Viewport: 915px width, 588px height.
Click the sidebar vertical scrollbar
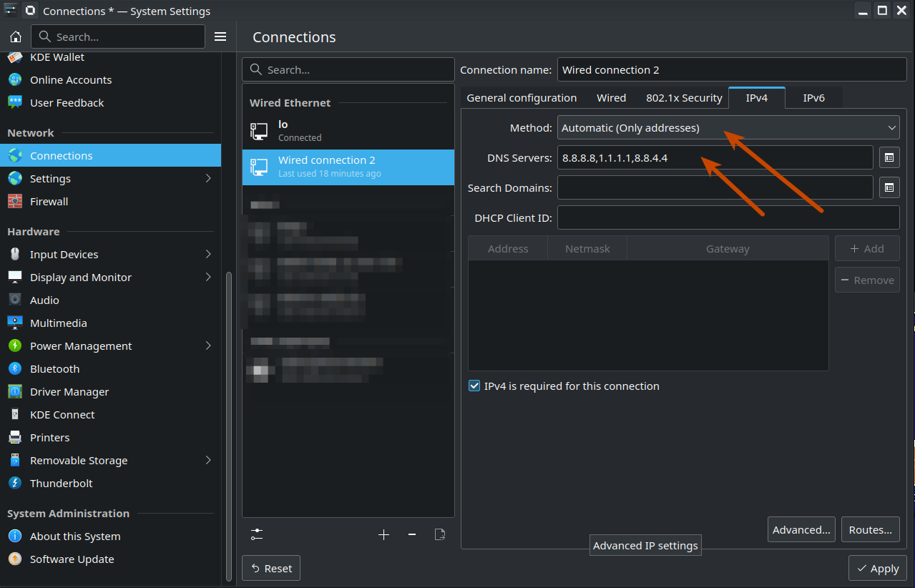click(x=229, y=426)
